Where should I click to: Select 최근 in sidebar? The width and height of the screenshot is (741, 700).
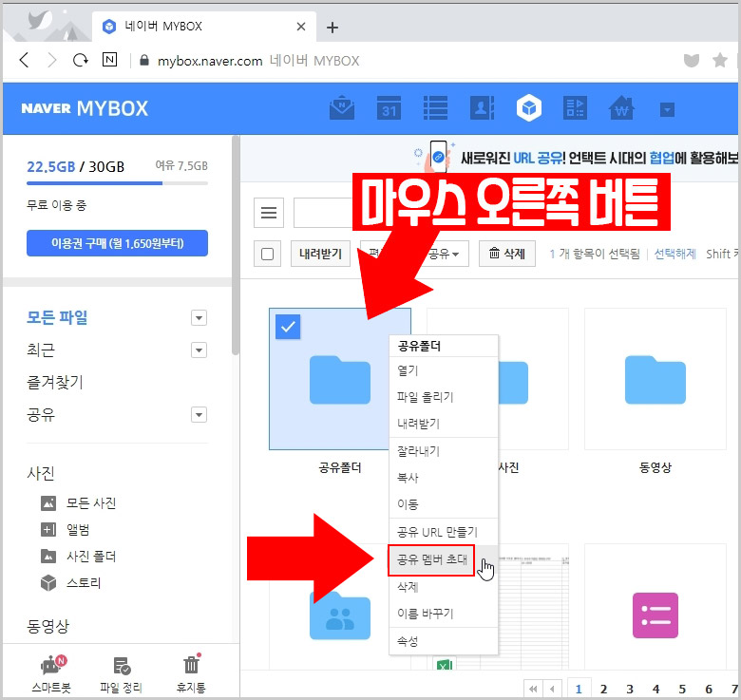41,350
